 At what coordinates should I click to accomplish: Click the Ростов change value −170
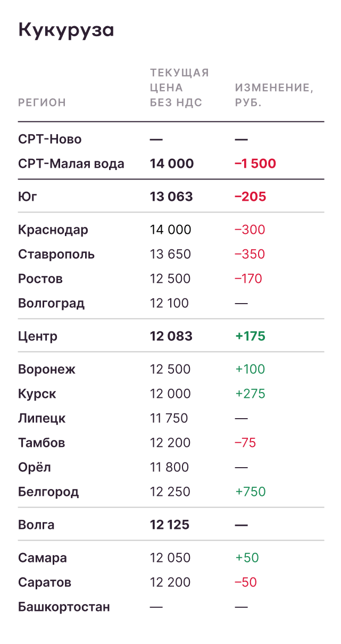tap(248, 279)
